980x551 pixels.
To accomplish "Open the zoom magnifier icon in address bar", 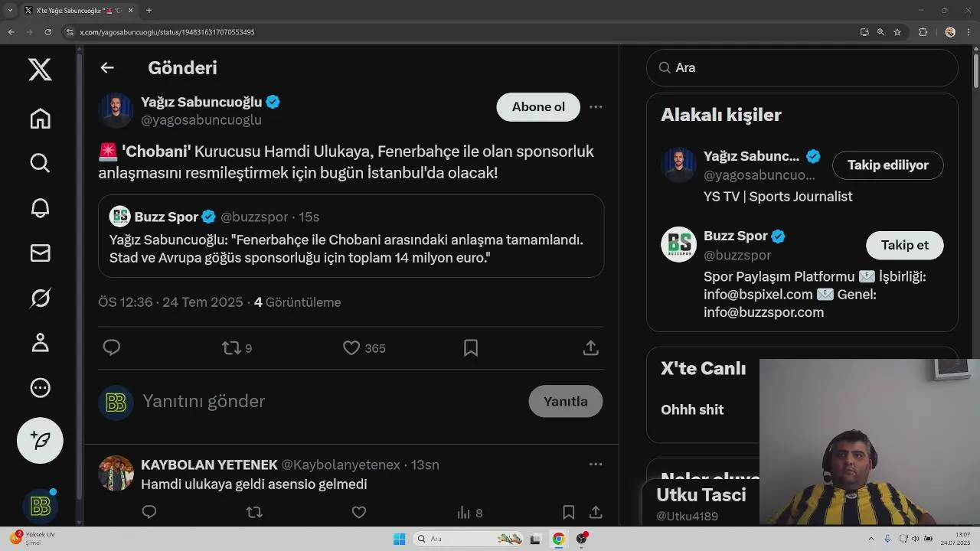I will point(880,32).
